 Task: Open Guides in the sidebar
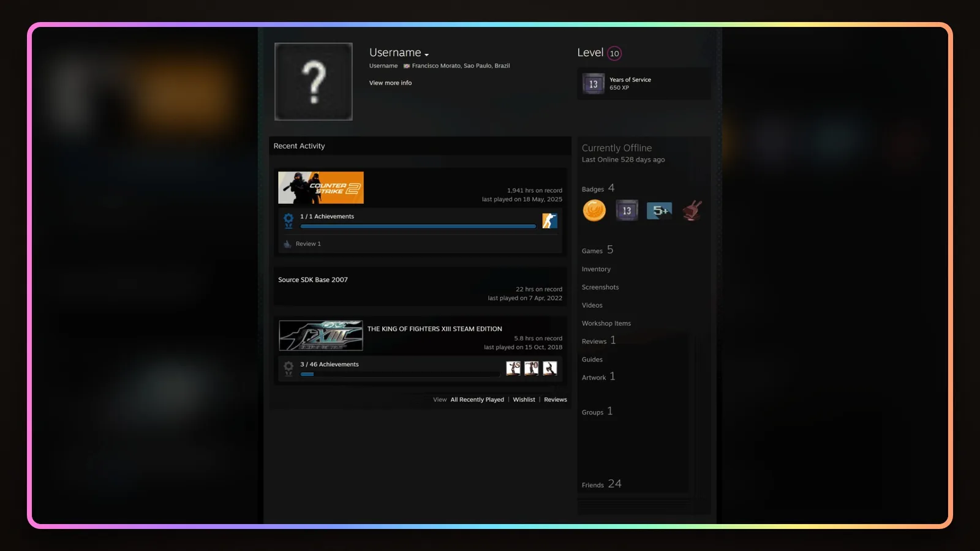pos(592,360)
